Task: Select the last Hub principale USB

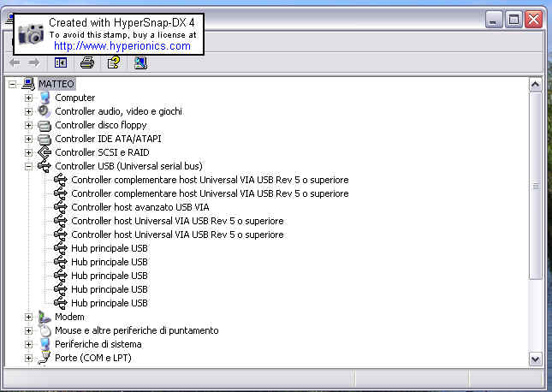Action: pyautogui.click(x=110, y=303)
